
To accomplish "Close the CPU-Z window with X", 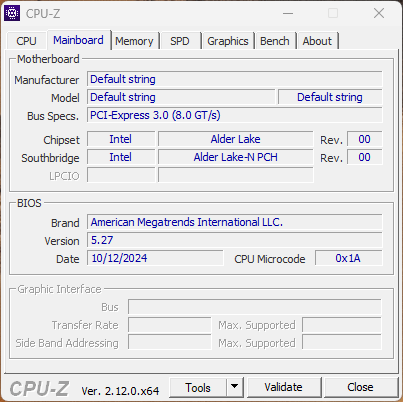I will (x=379, y=13).
